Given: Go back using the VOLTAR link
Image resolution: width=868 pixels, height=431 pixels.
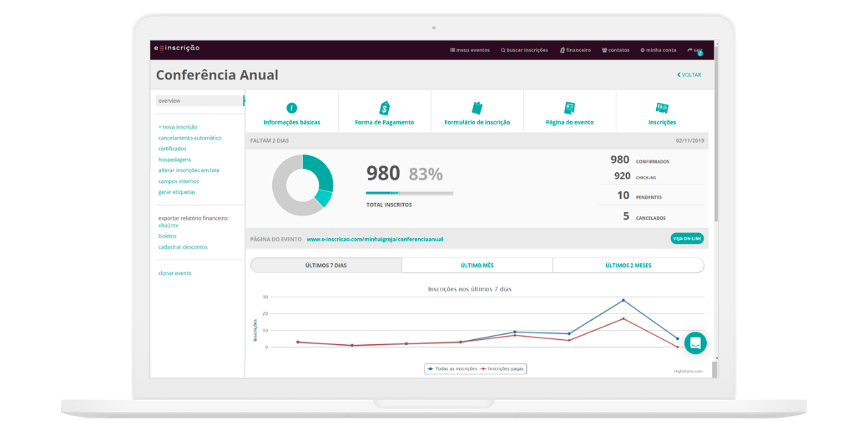Looking at the screenshot, I should click(689, 75).
